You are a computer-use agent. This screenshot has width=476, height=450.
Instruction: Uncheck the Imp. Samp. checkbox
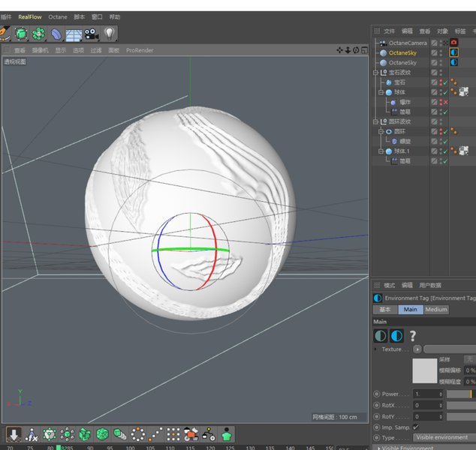pyautogui.click(x=416, y=427)
